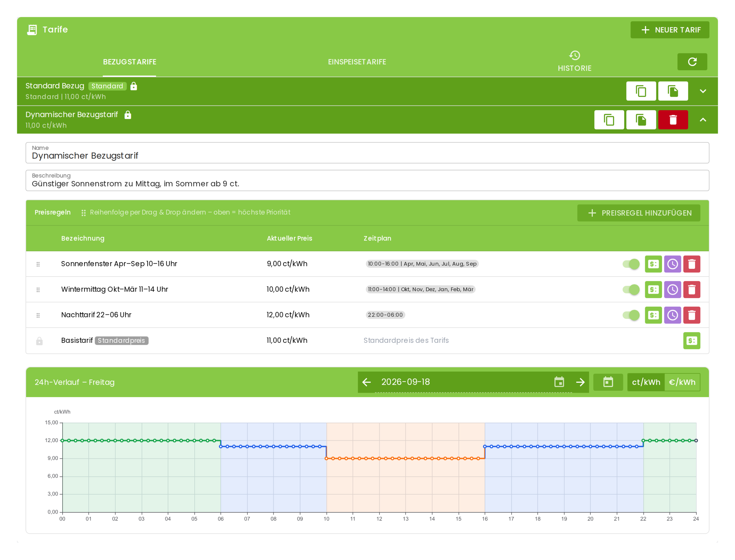735x560 pixels.
Task: Edit schedule of Wintermittag Okt–Mär rule
Action: tap(672, 290)
